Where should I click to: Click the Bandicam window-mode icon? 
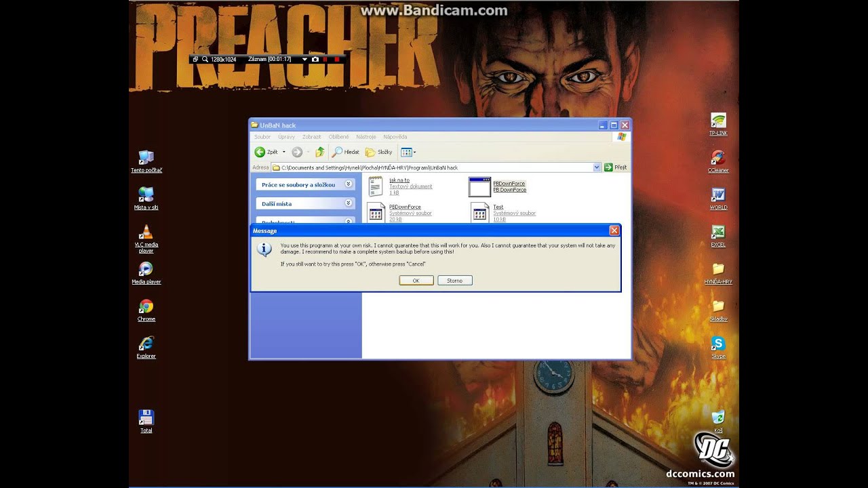coord(195,60)
